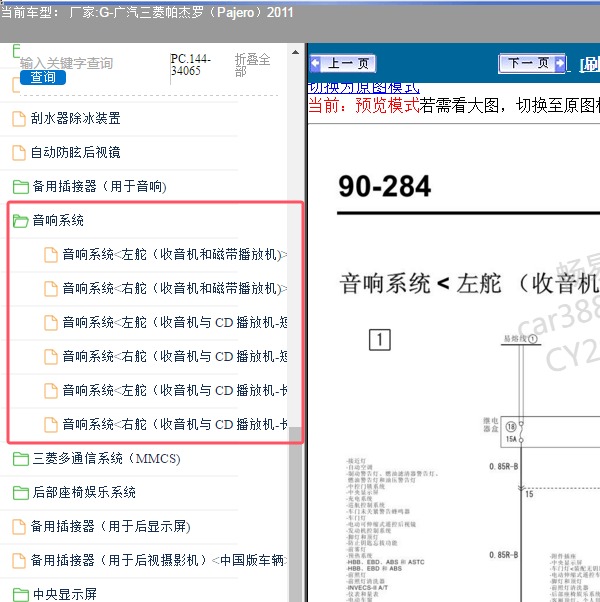Click the folder icon beside 后部座椅娱乐系统
600x602 pixels.
pos(20,493)
